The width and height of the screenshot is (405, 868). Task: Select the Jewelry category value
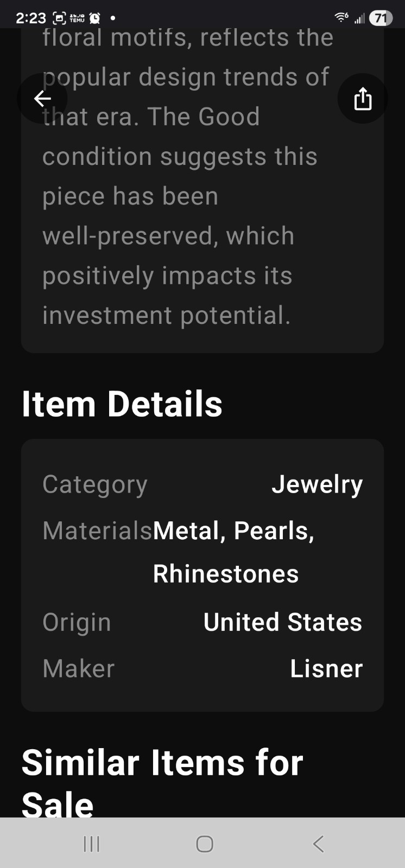pos(317,484)
